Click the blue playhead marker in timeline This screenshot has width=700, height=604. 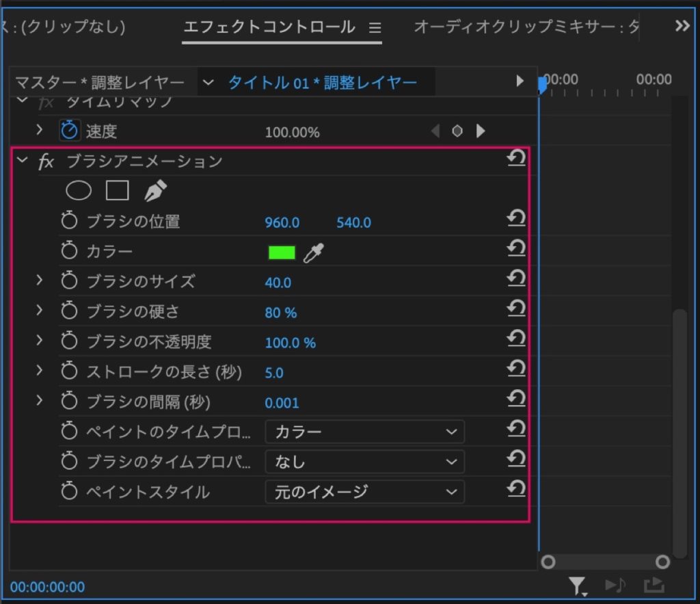click(542, 84)
